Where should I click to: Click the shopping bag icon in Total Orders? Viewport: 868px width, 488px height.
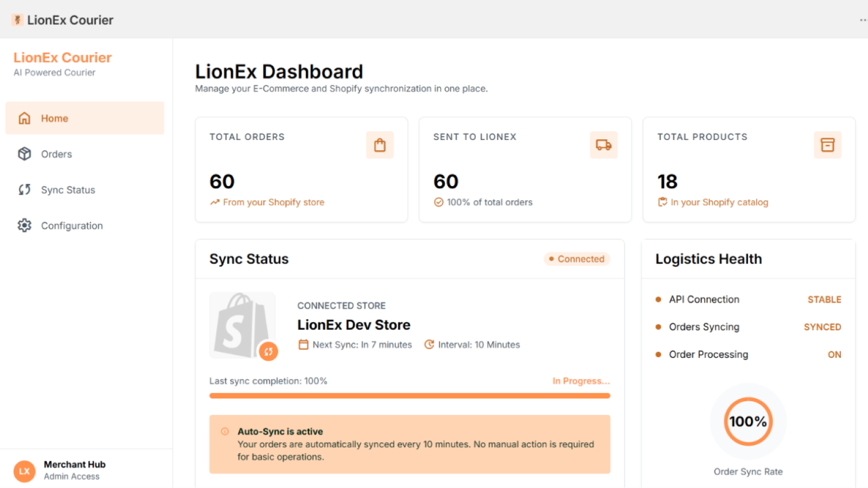pyautogui.click(x=380, y=145)
